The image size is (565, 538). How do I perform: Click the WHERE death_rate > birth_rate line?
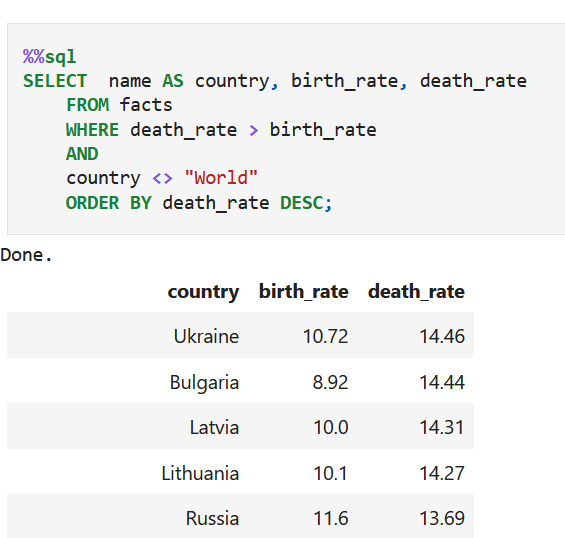[221, 130]
